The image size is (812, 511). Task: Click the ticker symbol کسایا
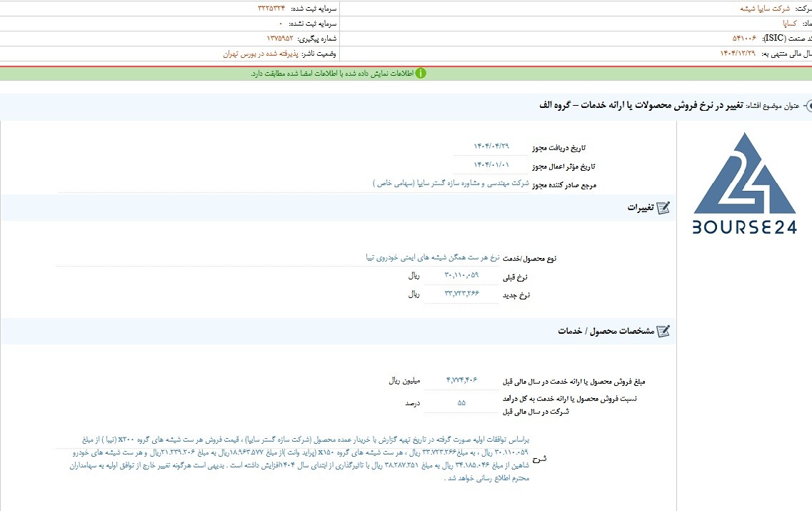(x=790, y=24)
